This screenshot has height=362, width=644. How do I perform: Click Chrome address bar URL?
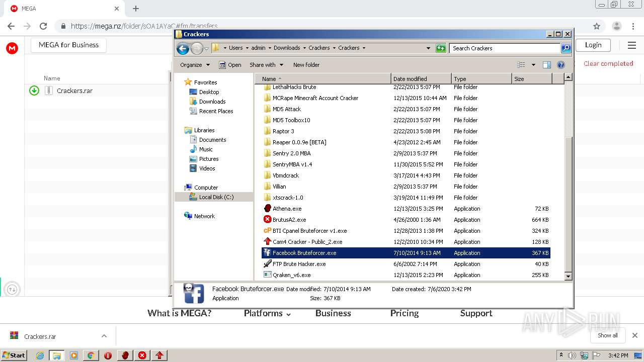click(x=144, y=26)
